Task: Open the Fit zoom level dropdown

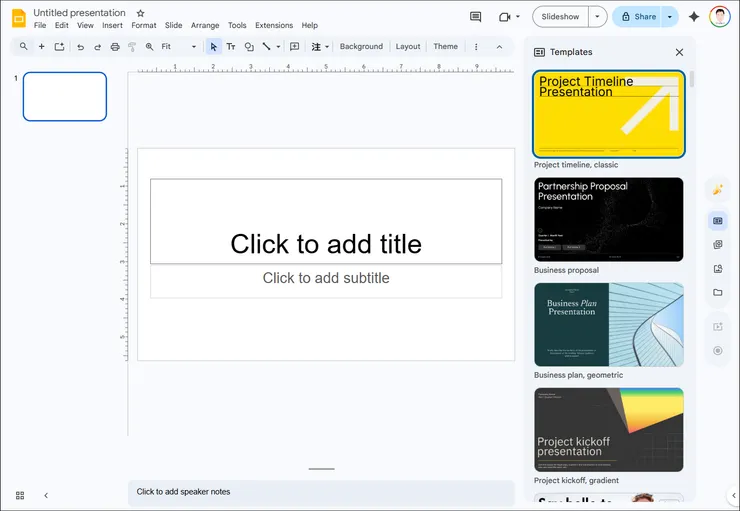Action: tap(179, 47)
